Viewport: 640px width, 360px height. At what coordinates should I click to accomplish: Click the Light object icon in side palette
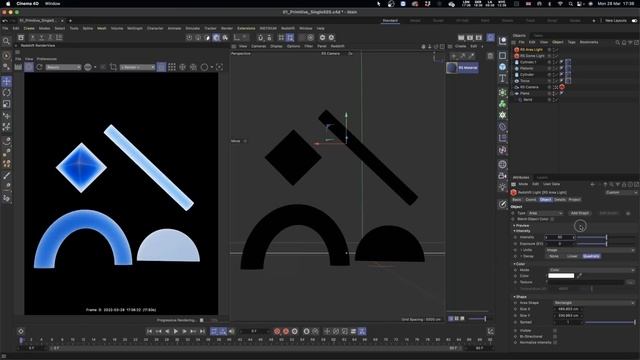[502, 187]
